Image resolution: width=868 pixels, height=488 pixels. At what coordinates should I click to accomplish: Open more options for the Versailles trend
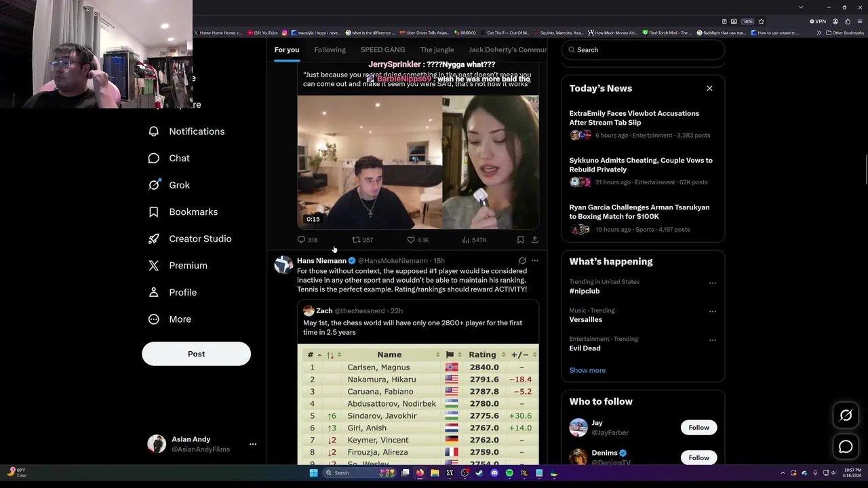click(x=713, y=312)
